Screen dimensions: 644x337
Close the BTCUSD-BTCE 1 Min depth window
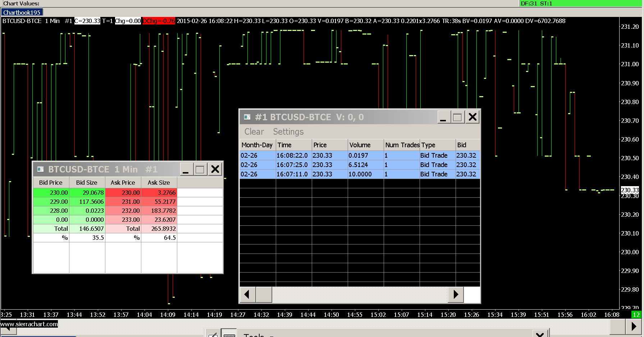[215, 169]
